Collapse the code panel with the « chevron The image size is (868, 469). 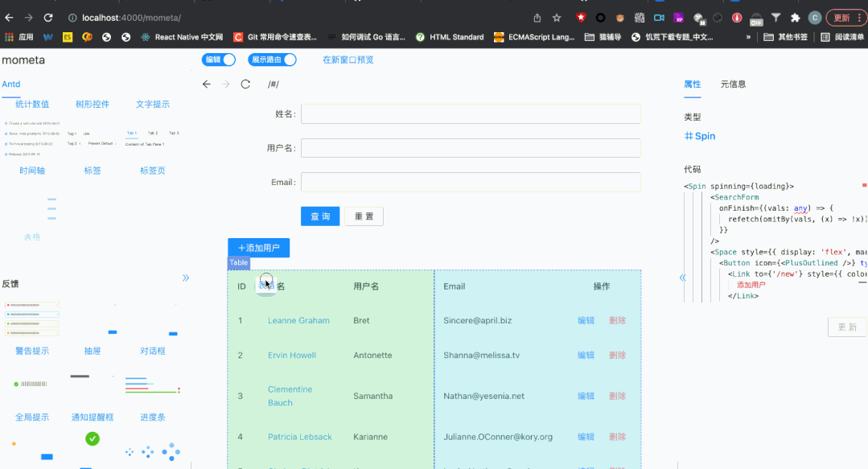click(x=682, y=277)
